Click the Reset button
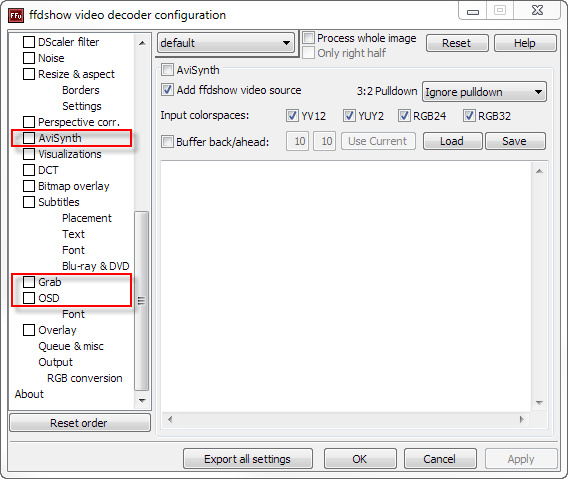The image size is (568, 479). pyautogui.click(x=457, y=43)
